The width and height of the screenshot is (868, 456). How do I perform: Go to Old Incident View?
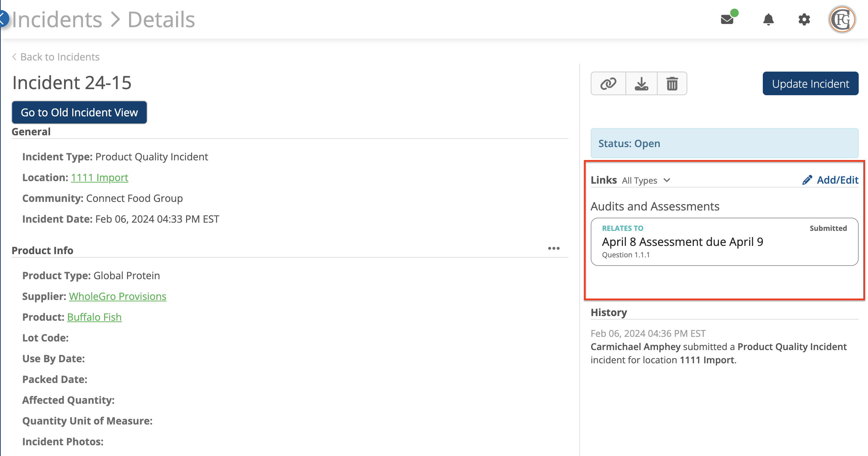click(79, 112)
